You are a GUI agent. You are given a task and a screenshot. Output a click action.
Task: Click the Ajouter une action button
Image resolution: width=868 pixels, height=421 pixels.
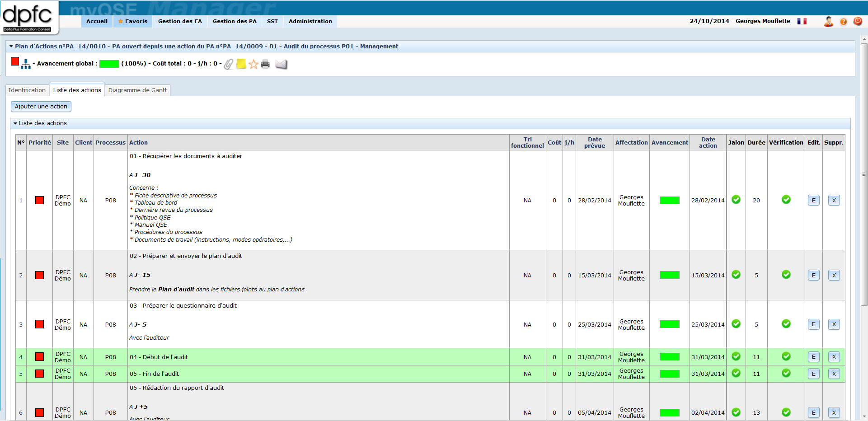(x=41, y=107)
